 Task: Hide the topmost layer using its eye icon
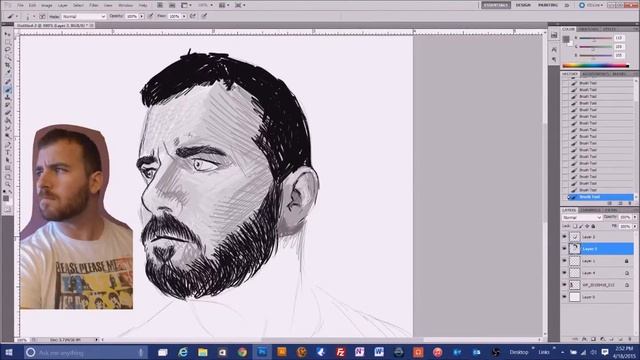coord(564,237)
